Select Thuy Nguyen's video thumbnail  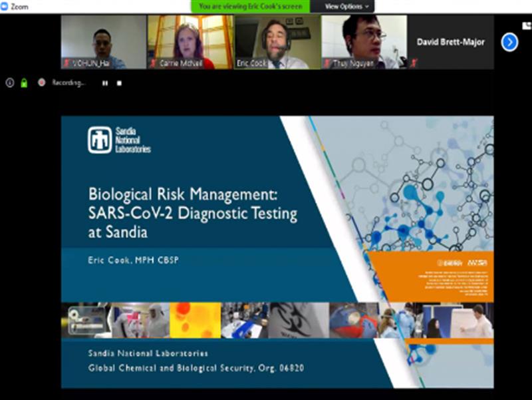(364, 42)
